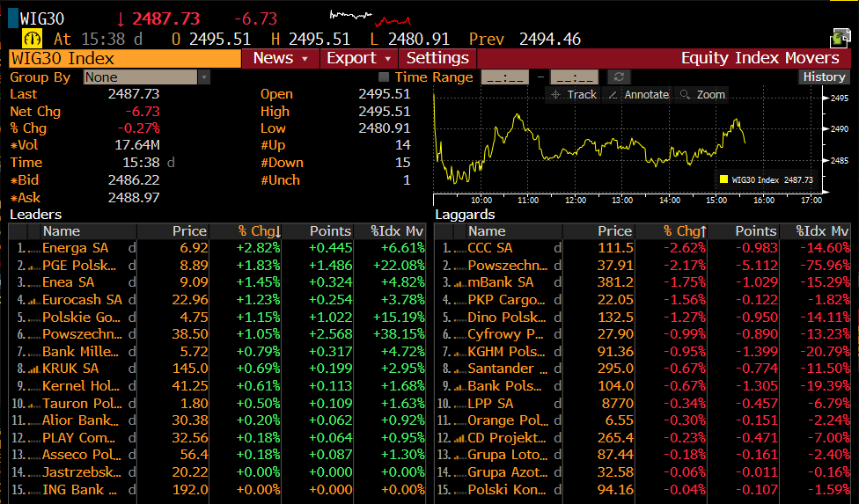This screenshot has height=504, width=859.
Task: Select Polskie Go... row in Leaders
Action: pos(217,318)
